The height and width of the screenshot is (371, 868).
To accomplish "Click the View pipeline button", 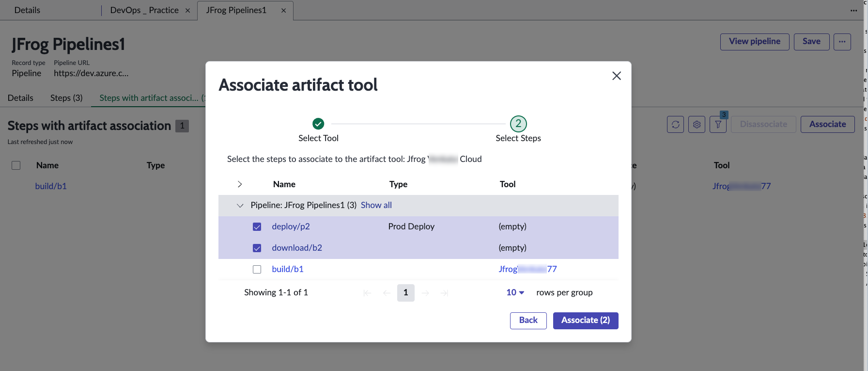I will (x=755, y=42).
